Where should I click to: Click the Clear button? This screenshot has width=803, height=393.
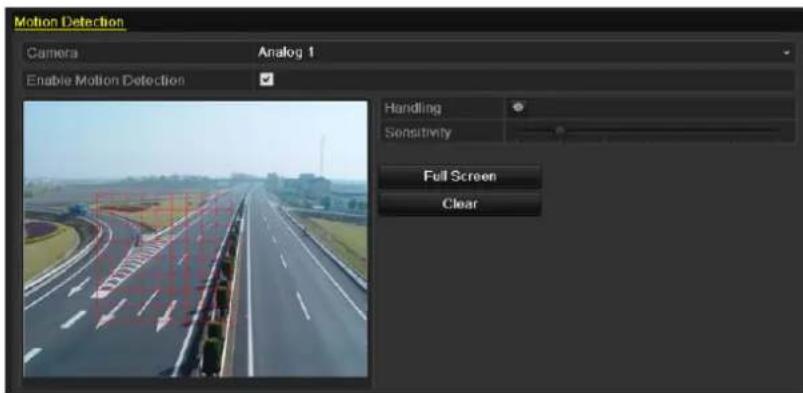click(x=459, y=204)
